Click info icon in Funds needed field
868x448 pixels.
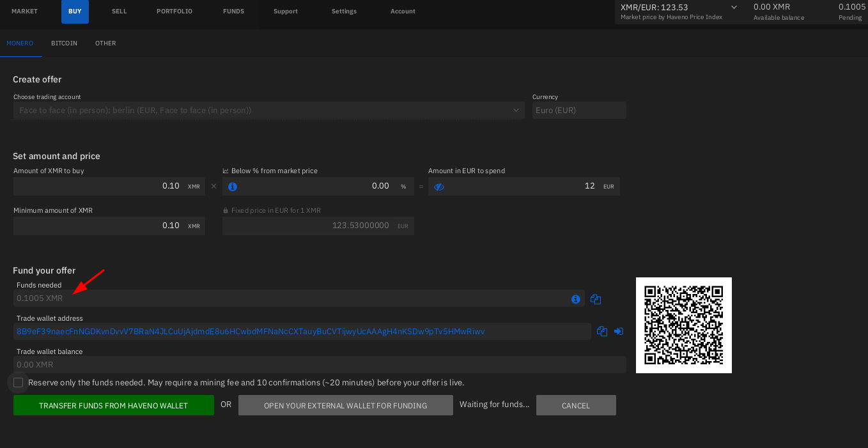575,299
